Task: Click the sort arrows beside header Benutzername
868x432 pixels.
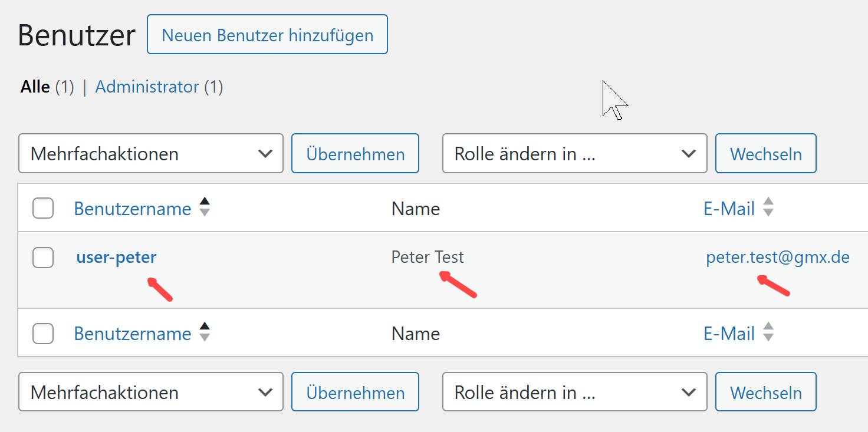Action: click(205, 207)
